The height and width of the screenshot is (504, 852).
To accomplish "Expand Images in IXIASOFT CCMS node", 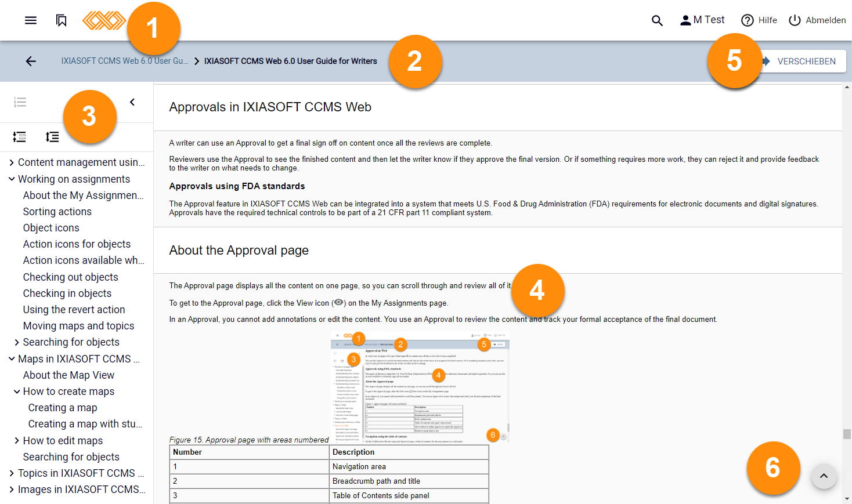I will (12, 490).
